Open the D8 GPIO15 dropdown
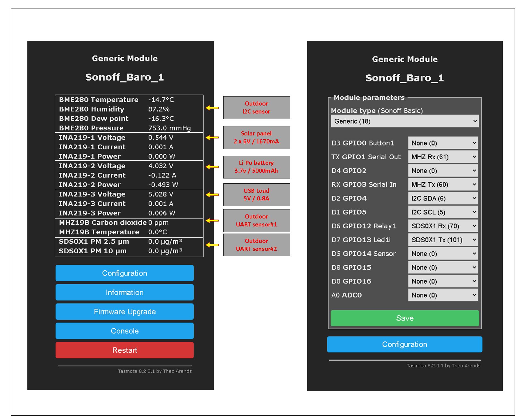 [443, 267]
